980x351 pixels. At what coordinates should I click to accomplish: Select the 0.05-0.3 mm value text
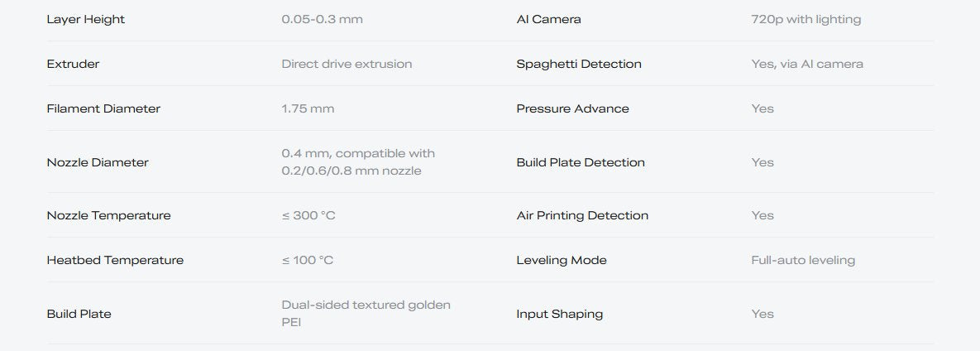point(322,19)
